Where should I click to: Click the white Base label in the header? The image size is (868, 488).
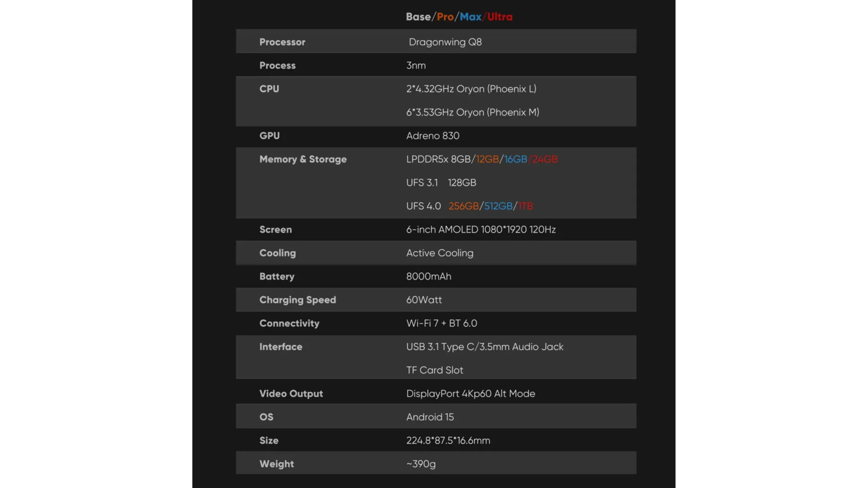418,17
